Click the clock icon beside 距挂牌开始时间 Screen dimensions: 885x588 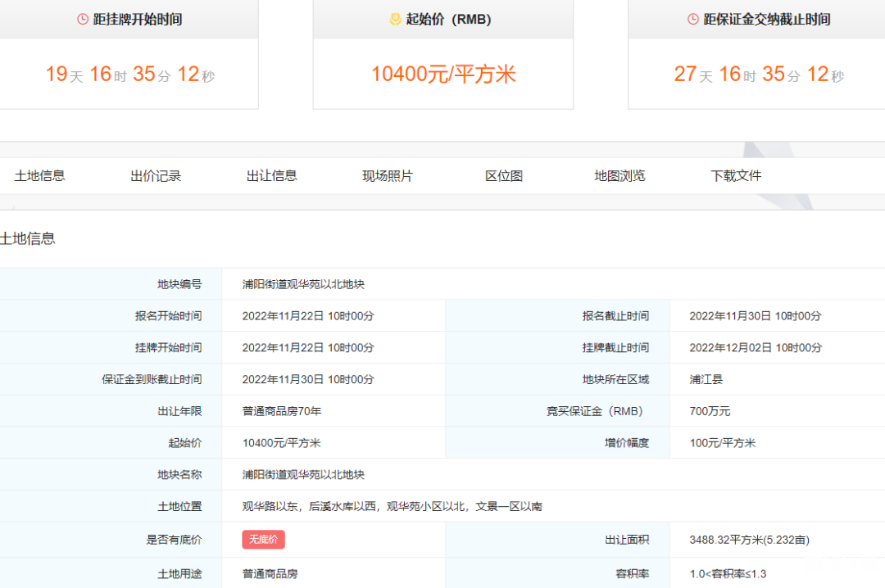pos(83,19)
